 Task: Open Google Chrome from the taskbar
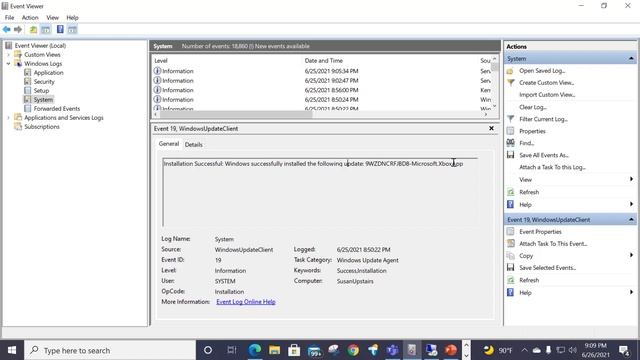pyautogui.click(x=353, y=350)
